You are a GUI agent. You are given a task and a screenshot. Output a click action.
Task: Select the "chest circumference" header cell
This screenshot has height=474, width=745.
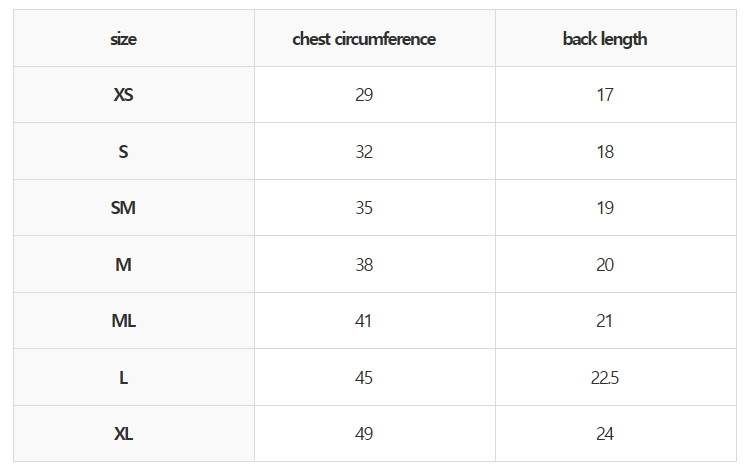(x=364, y=39)
